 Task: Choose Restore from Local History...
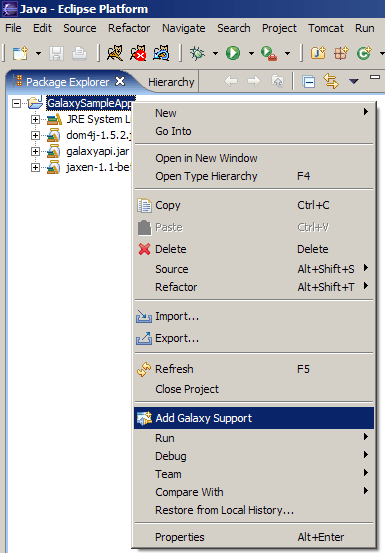coord(254,510)
